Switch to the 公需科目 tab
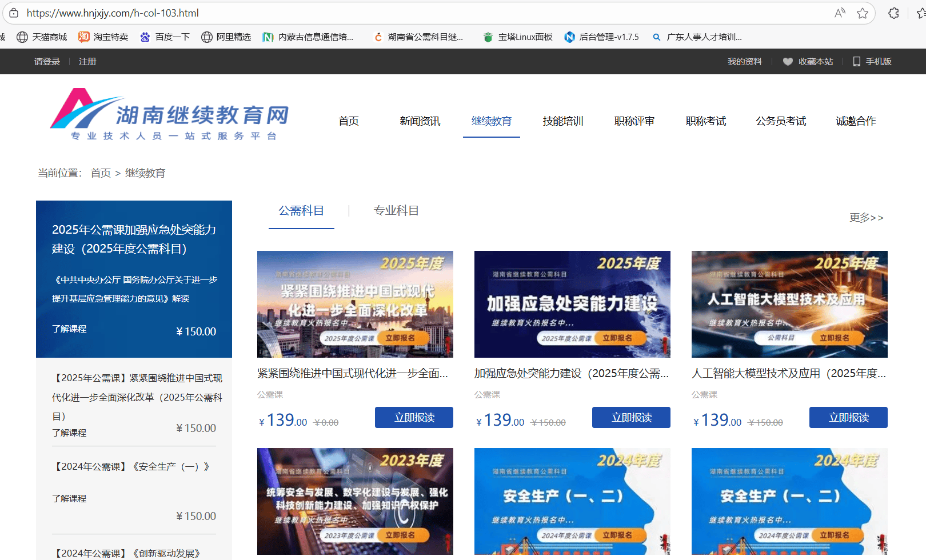The height and width of the screenshot is (560, 926). 301,210
